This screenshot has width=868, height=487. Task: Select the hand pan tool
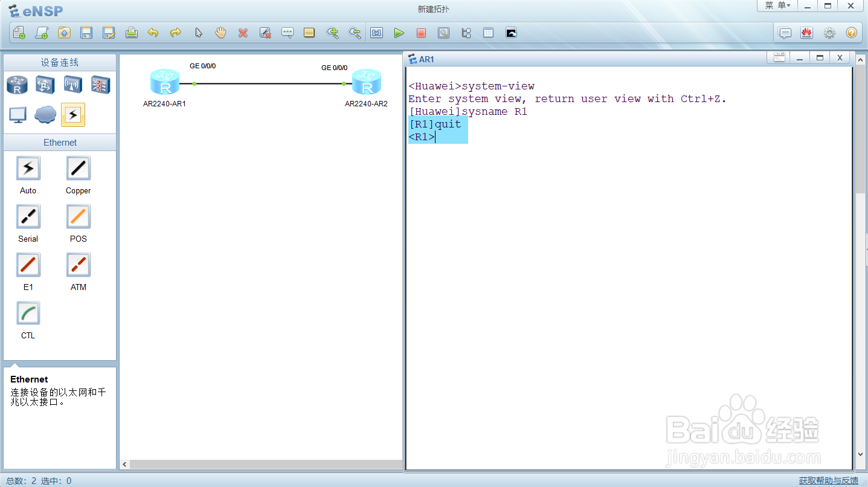tap(220, 33)
